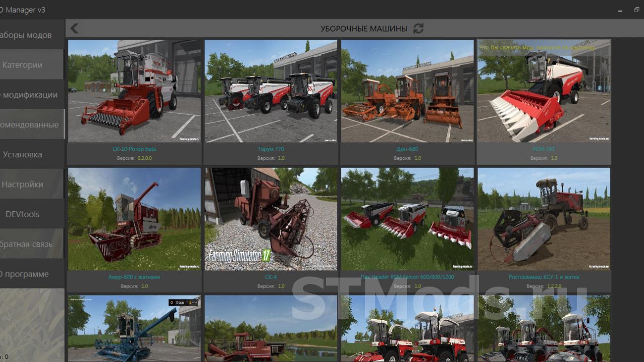Open the СК-10 Ротор beta thumbnail image

[134, 91]
